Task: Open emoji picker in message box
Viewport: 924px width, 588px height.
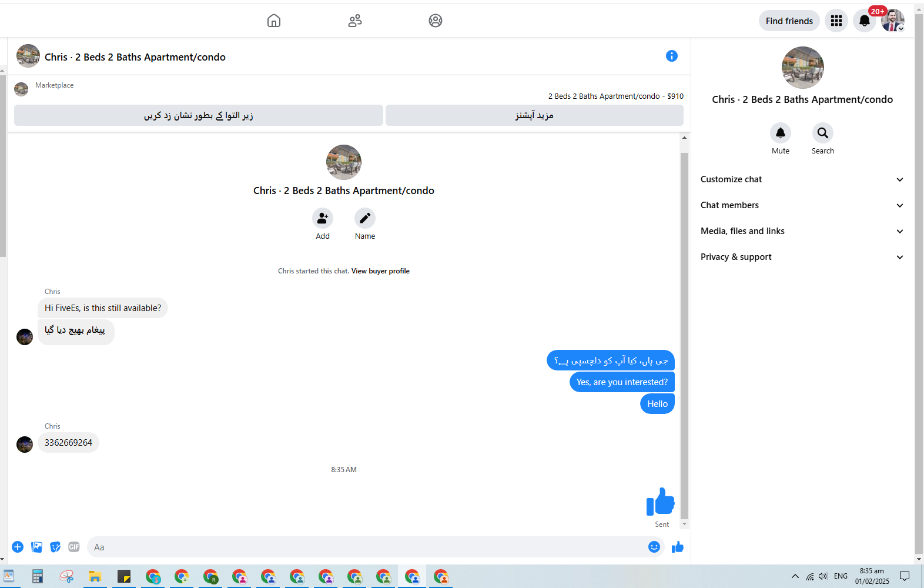Action: (654, 547)
